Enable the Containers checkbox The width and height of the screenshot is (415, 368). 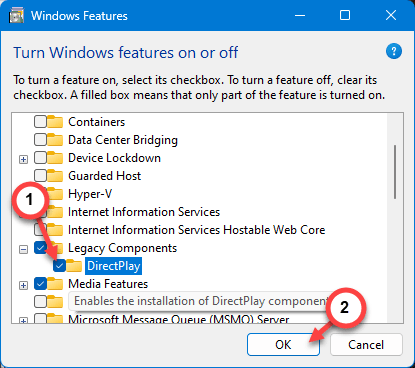pos(40,122)
